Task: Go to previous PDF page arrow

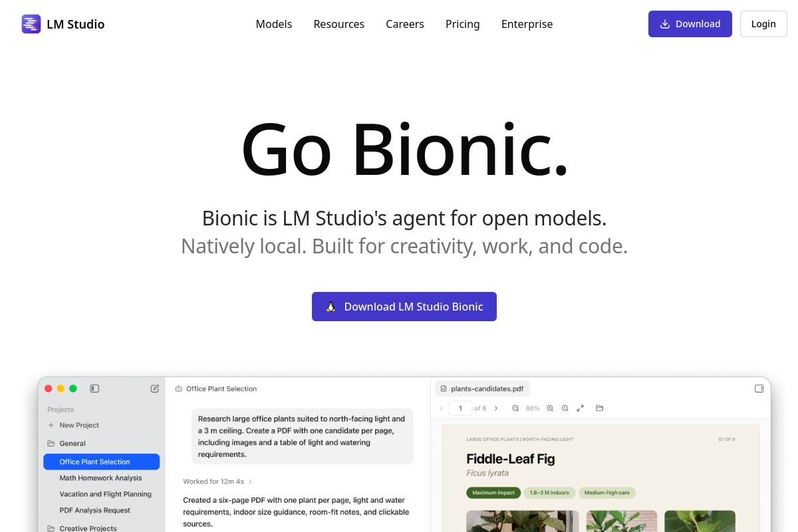Action: [441, 408]
